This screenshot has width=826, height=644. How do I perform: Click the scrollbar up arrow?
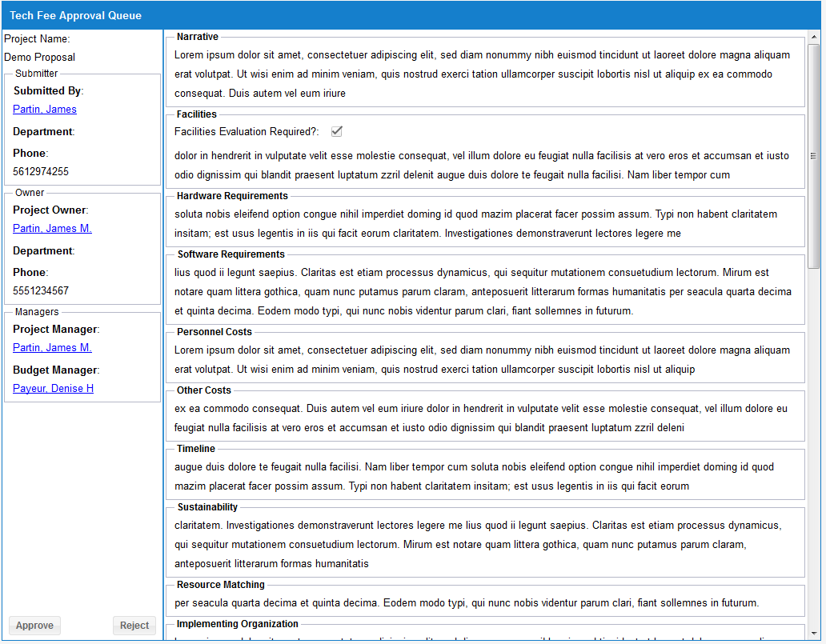814,37
